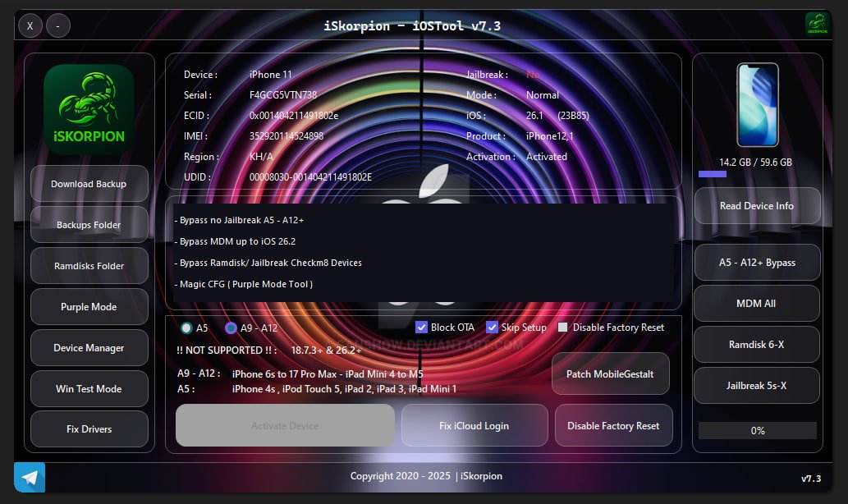Click the Device value iPhone 11
The image size is (848, 504).
coord(270,75)
